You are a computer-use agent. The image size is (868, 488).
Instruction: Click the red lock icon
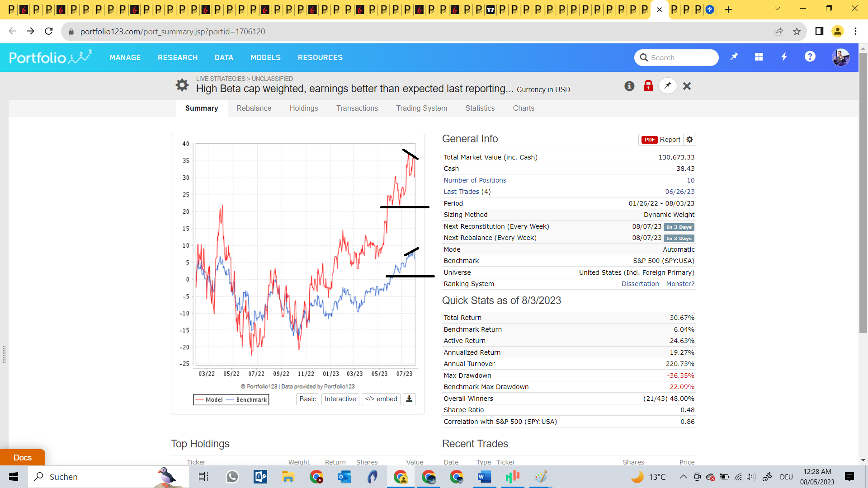point(648,86)
